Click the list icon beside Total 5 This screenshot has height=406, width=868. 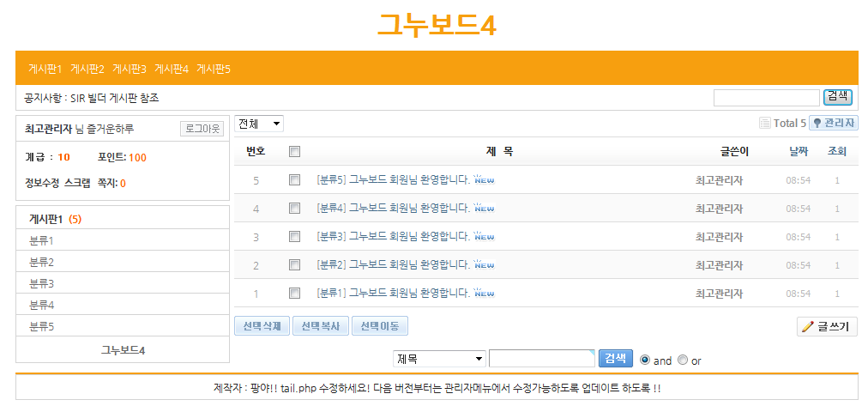(765, 123)
